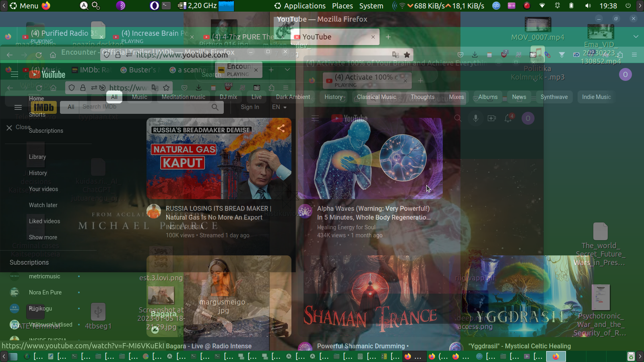
Task: Click Sign In on IMDb
Action: tap(250, 107)
